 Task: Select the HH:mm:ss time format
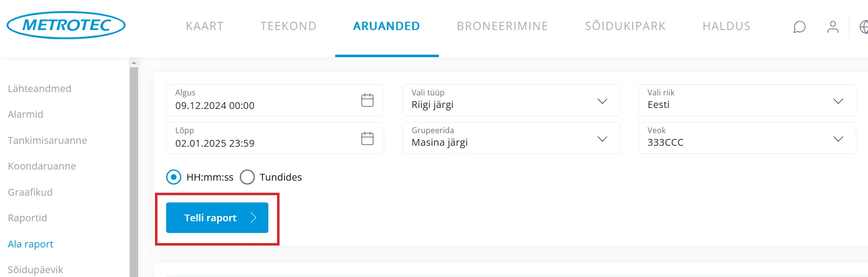[x=174, y=177]
